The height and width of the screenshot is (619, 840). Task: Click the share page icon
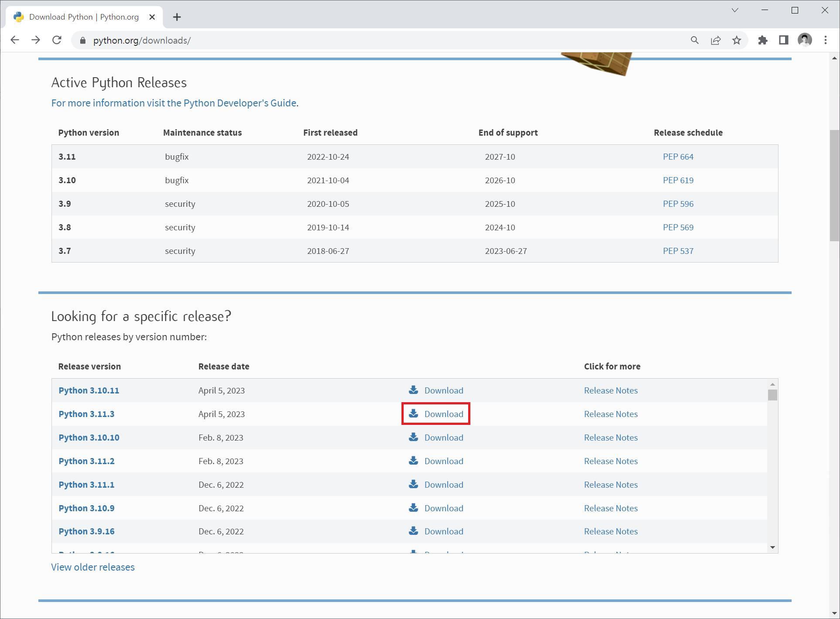pyautogui.click(x=715, y=40)
